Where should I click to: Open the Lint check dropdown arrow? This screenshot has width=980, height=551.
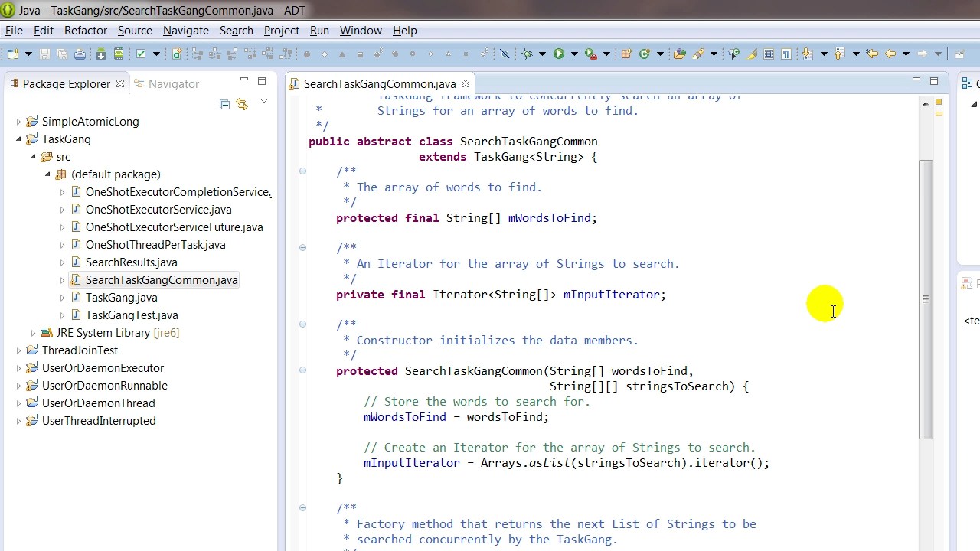(x=156, y=54)
